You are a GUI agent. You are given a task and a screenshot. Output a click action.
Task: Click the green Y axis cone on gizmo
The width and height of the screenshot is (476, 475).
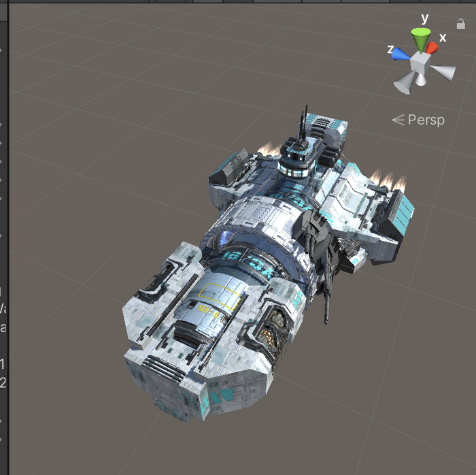pos(421,39)
